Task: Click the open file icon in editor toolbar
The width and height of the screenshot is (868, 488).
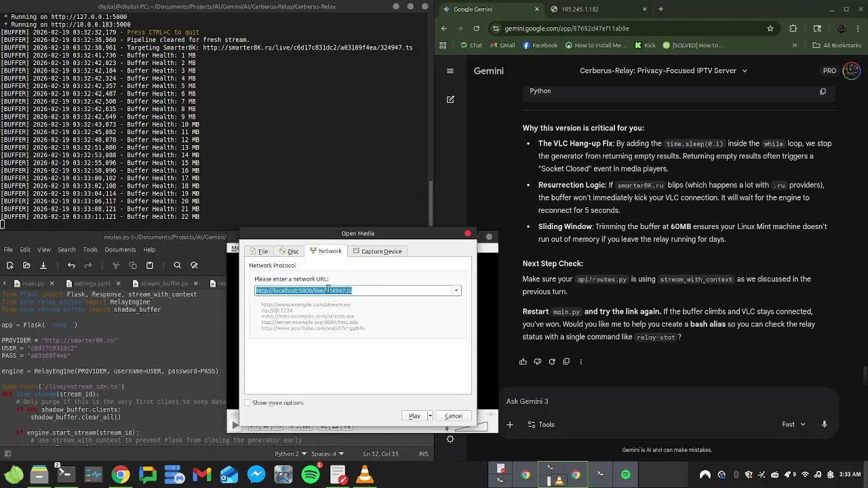Action: (26, 265)
